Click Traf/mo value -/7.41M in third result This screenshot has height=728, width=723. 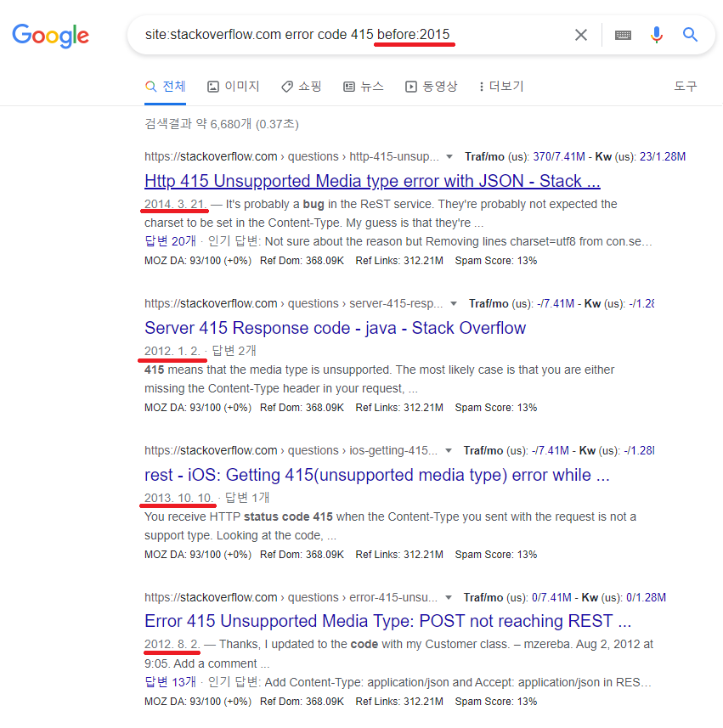pyautogui.click(x=551, y=450)
